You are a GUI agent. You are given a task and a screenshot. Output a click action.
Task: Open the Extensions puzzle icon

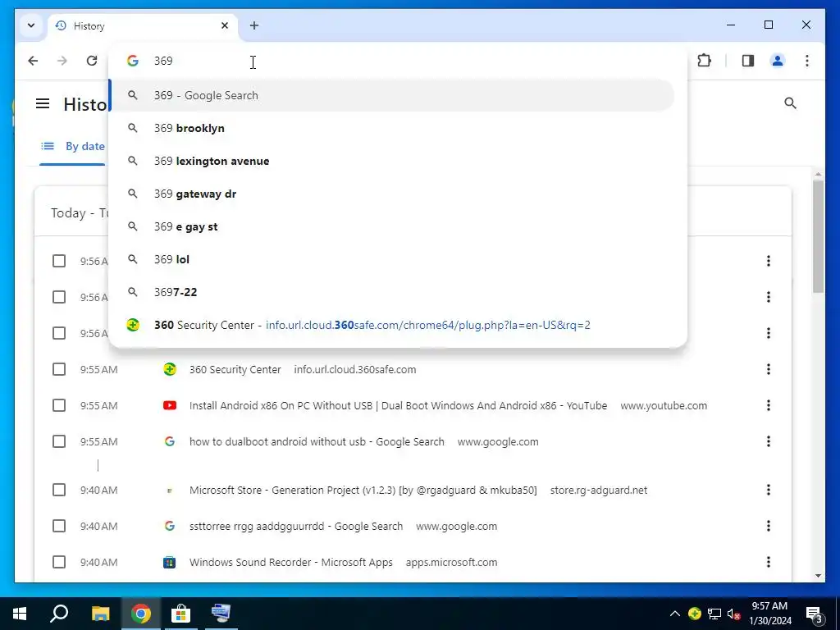coord(704,61)
